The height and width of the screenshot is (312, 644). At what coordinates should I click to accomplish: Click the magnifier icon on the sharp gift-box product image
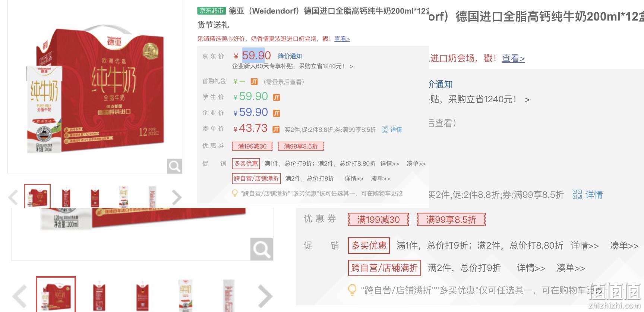174,166
